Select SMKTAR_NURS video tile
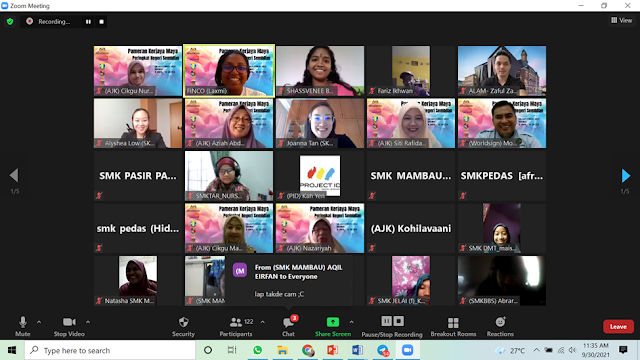This screenshot has width=640, height=360. (x=229, y=176)
